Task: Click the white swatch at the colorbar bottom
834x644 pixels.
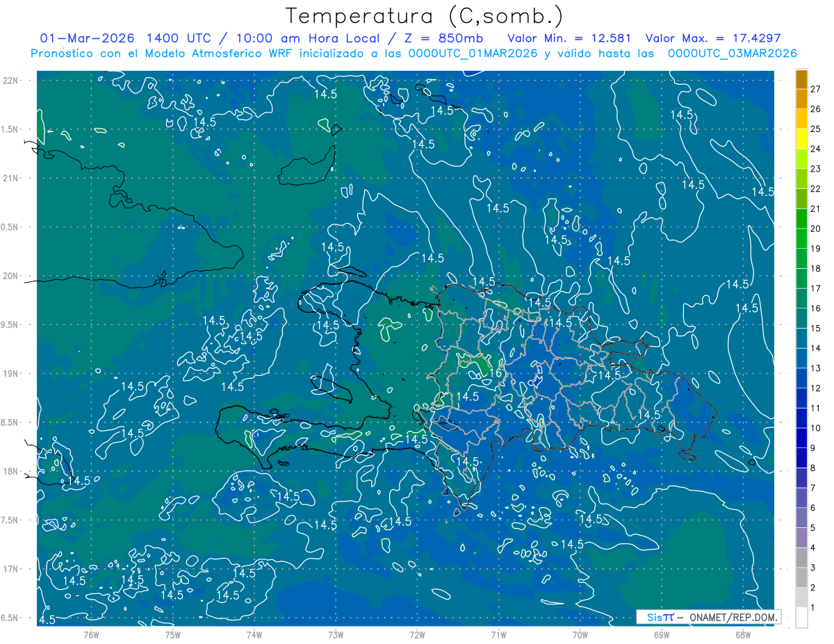Action: (x=801, y=618)
